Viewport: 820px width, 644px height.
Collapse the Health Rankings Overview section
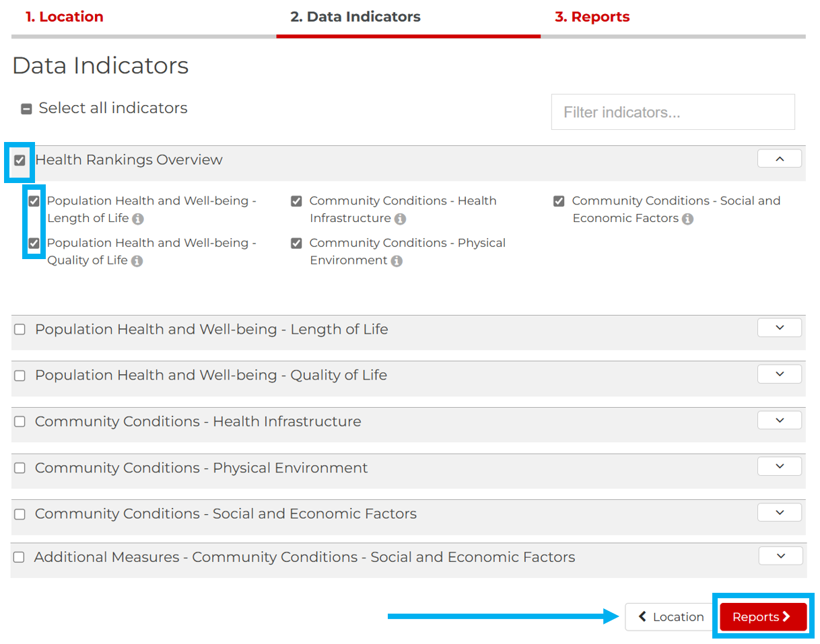pyautogui.click(x=780, y=159)
